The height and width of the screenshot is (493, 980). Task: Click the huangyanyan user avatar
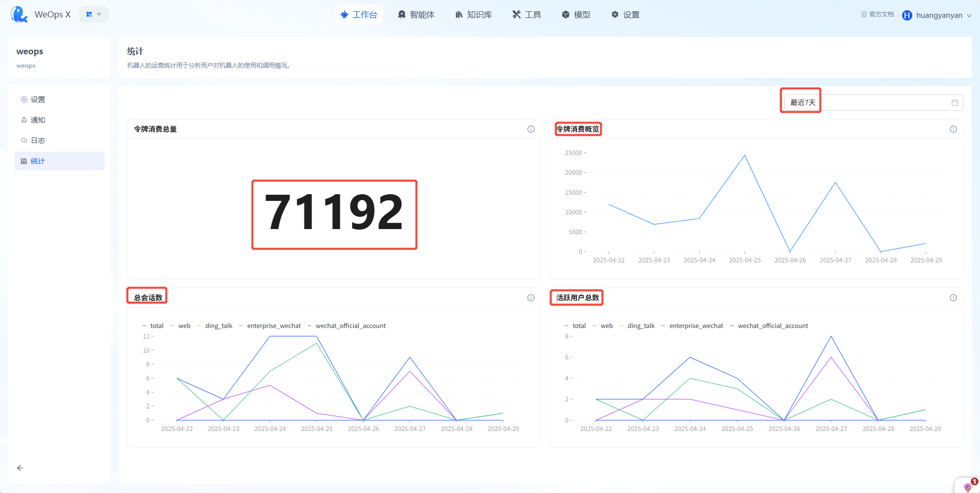[907, 15]
